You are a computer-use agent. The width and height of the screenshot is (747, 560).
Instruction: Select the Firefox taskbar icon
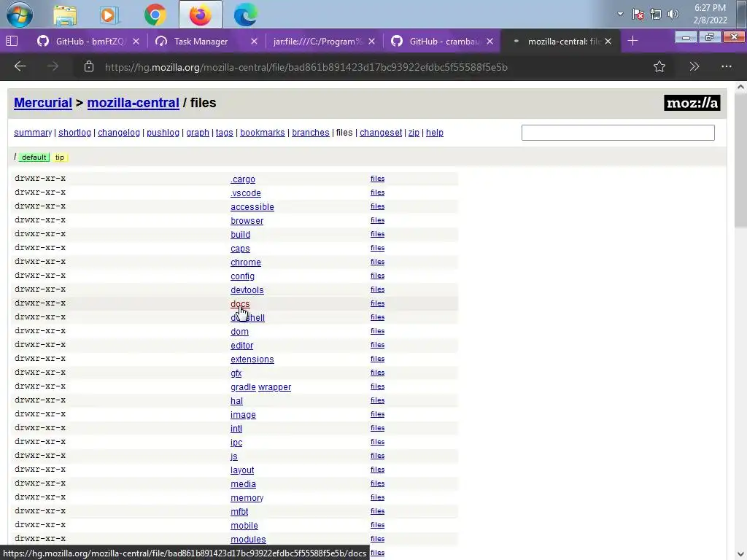tap(200, 15)
